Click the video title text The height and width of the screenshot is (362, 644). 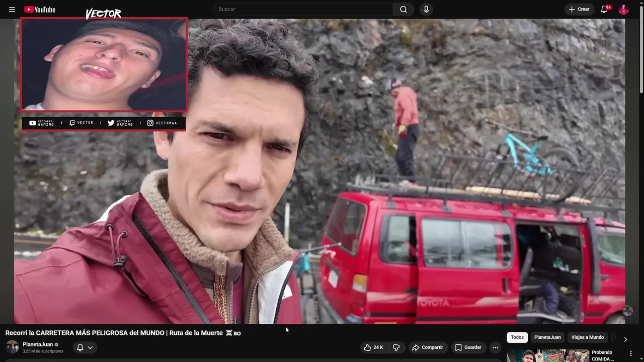click(x=123, y=333)
